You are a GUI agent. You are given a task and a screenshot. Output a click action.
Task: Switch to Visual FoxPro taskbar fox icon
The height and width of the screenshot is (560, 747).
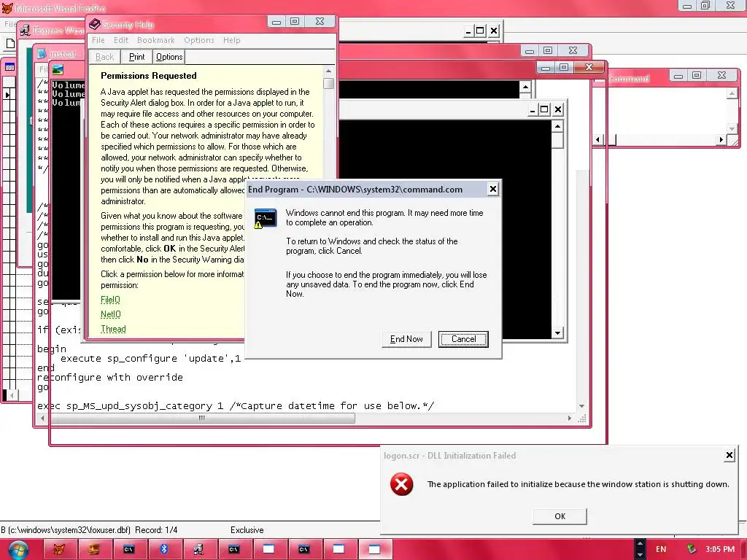[x=59, y=550]
